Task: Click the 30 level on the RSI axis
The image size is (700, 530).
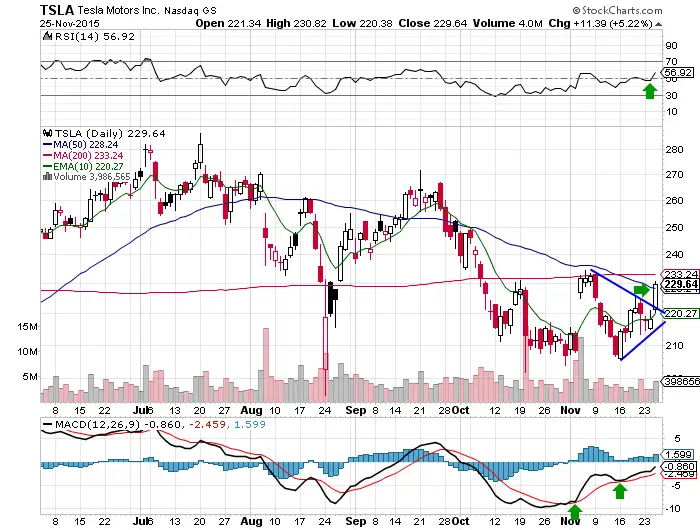Action: pyautogui.click(x=671, y=96)
